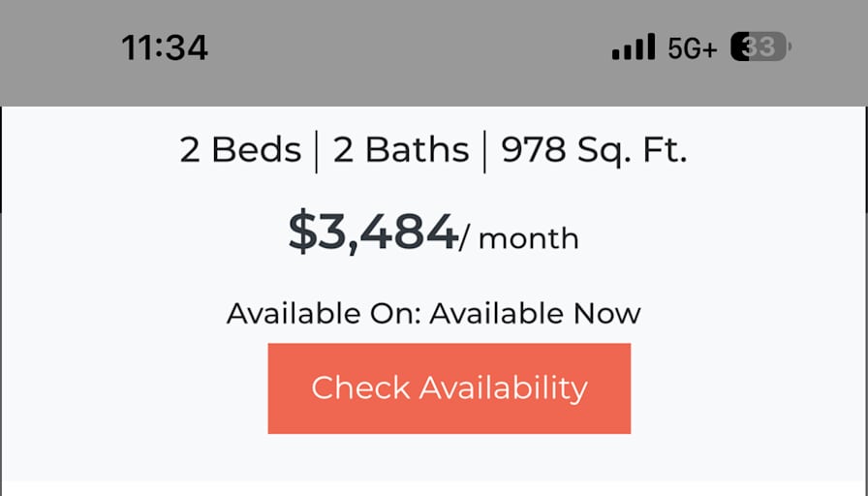Tap the 2 Baths label

[x=401, y=149]
